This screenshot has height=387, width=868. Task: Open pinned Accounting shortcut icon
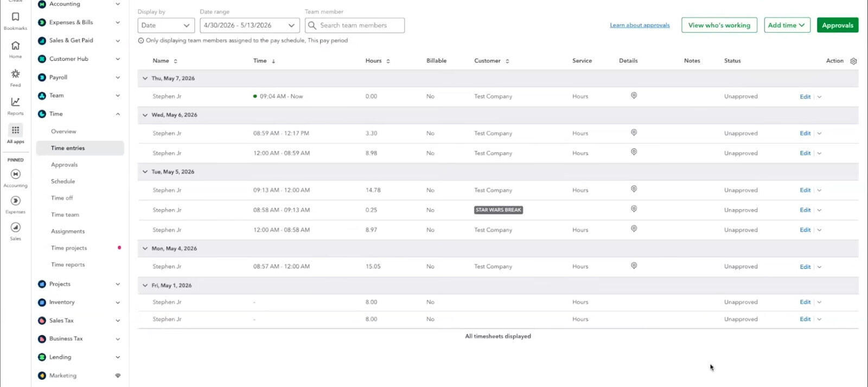[x=15, y=174]
